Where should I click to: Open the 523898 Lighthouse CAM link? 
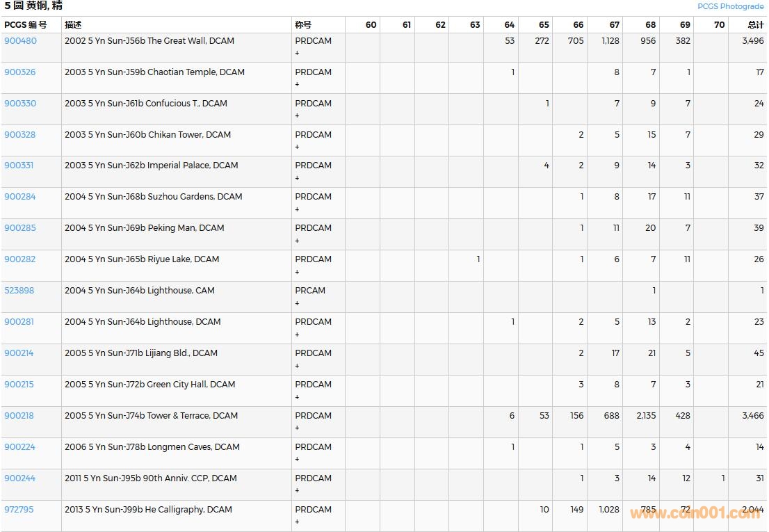click(19, 291)
